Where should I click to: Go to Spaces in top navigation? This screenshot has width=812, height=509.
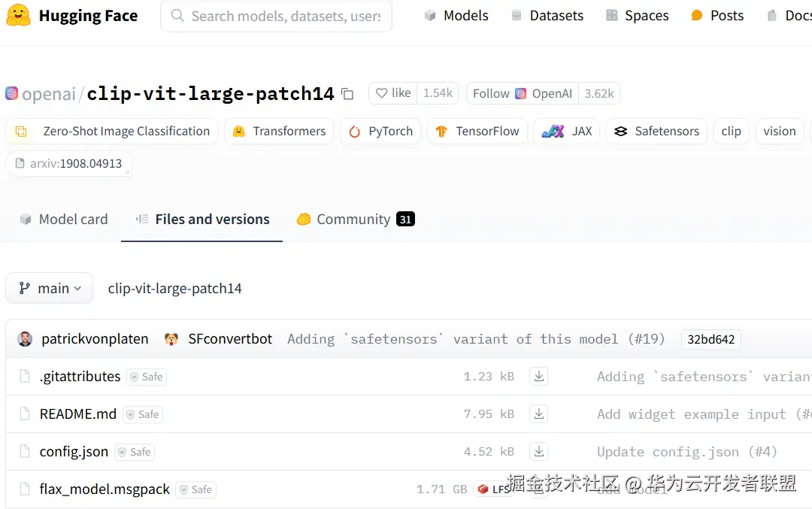pos(638,16)
